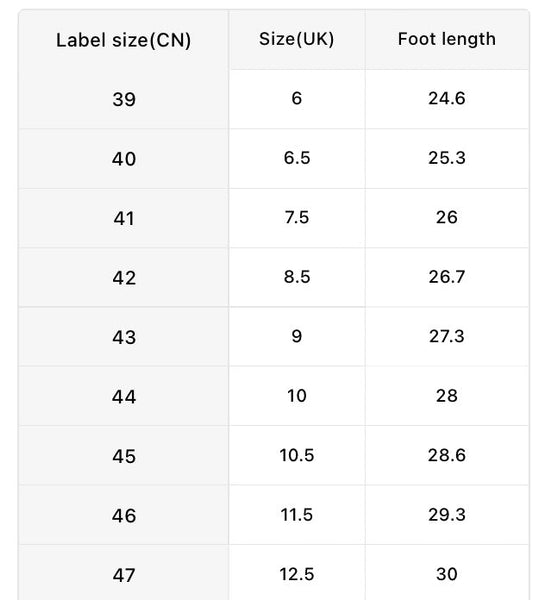Select the Size(UK) column header
552x600 pixels.
pyautogui.click(x=297, y=40)
